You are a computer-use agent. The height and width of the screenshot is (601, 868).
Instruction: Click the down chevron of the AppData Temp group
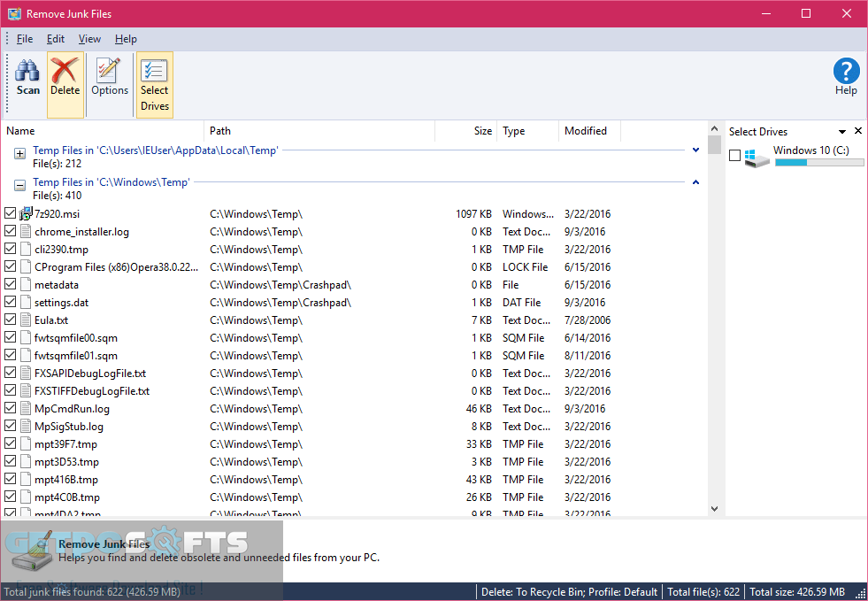tap(695, 150)
